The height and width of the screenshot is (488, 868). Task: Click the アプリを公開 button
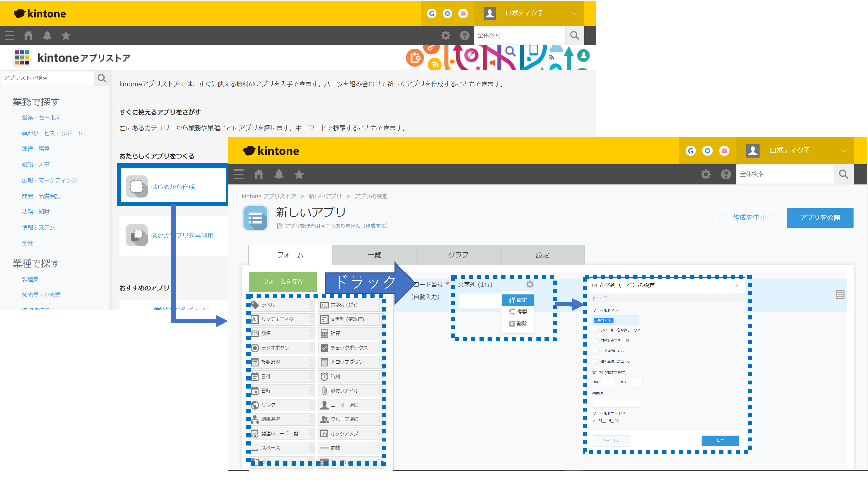tap(820, 218)
